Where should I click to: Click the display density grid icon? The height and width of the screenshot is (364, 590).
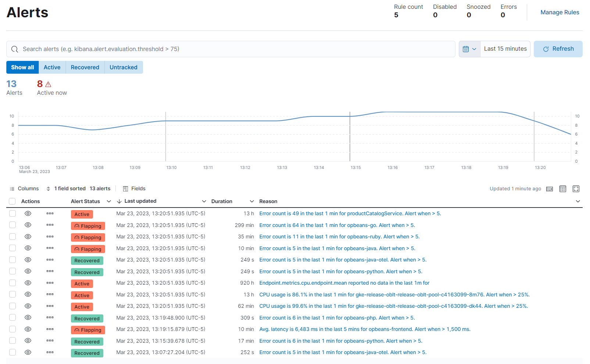[x=562, y=188]
